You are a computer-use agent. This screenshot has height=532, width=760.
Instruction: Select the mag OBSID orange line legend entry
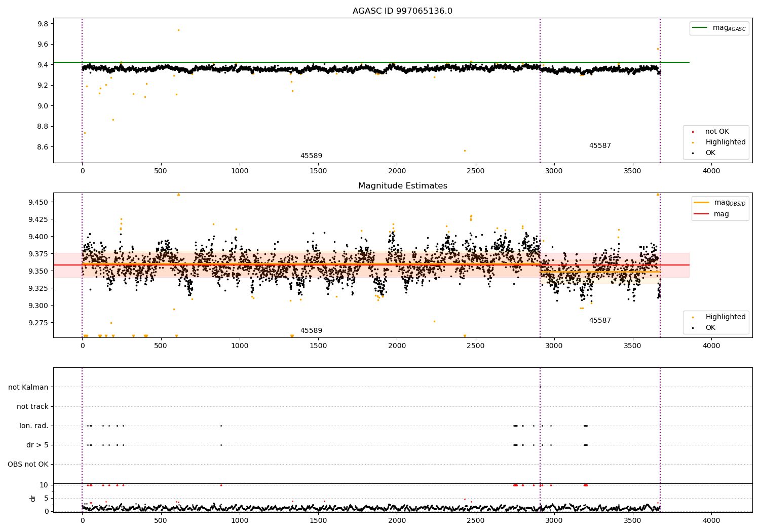click(720, 203)
